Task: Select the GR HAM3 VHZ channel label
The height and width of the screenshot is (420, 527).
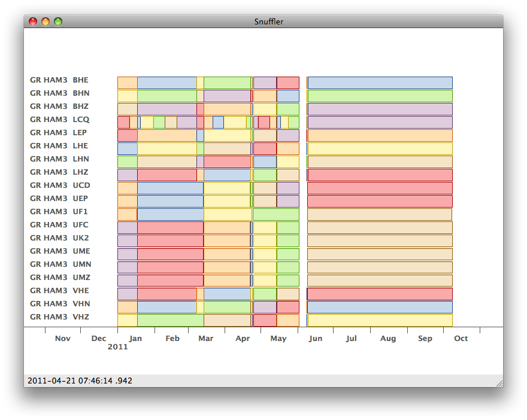Action: click(59, 317)
